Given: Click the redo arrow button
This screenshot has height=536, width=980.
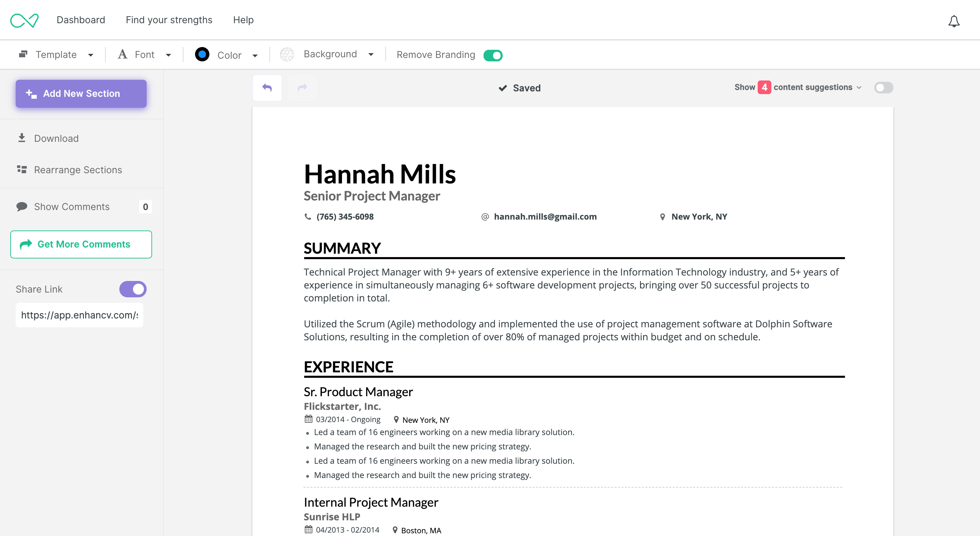Looking at the screenshot, I should pyautogui.click(x=302, y=88).
